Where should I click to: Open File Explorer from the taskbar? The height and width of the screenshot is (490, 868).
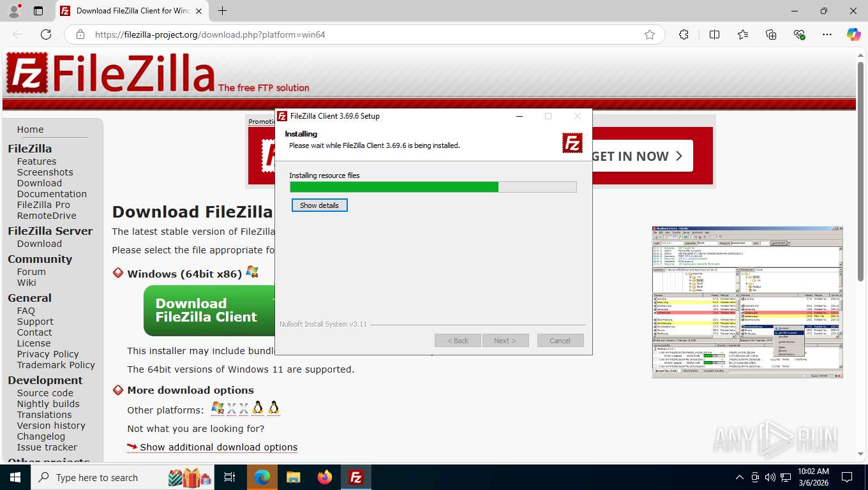tap(294, 477)
